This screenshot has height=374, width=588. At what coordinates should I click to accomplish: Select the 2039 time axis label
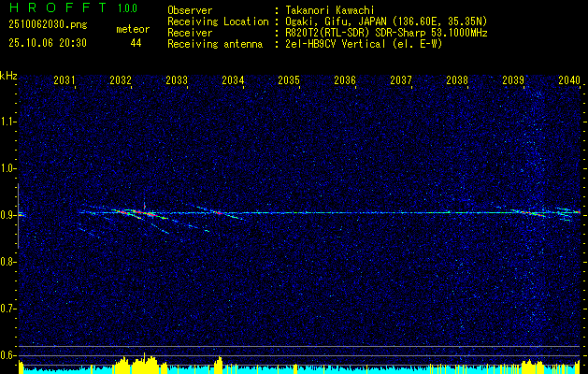tap(513, 80)
